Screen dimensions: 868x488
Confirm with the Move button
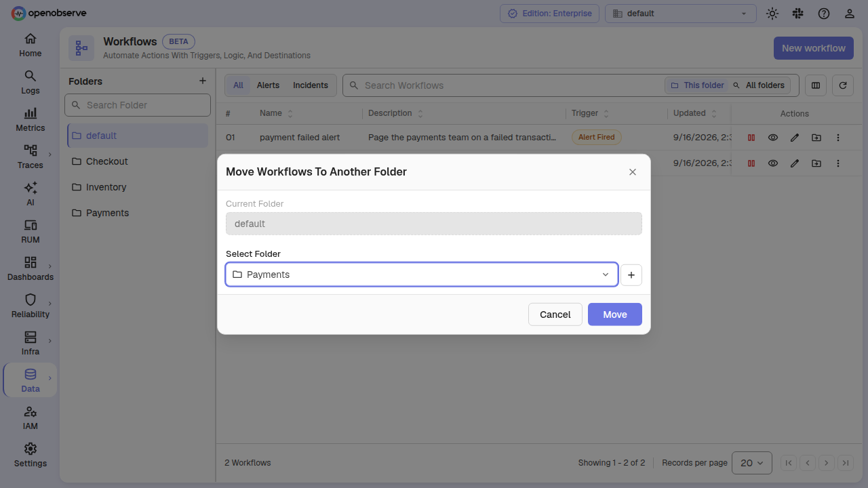pyautogui.click(x=615, y=314)
